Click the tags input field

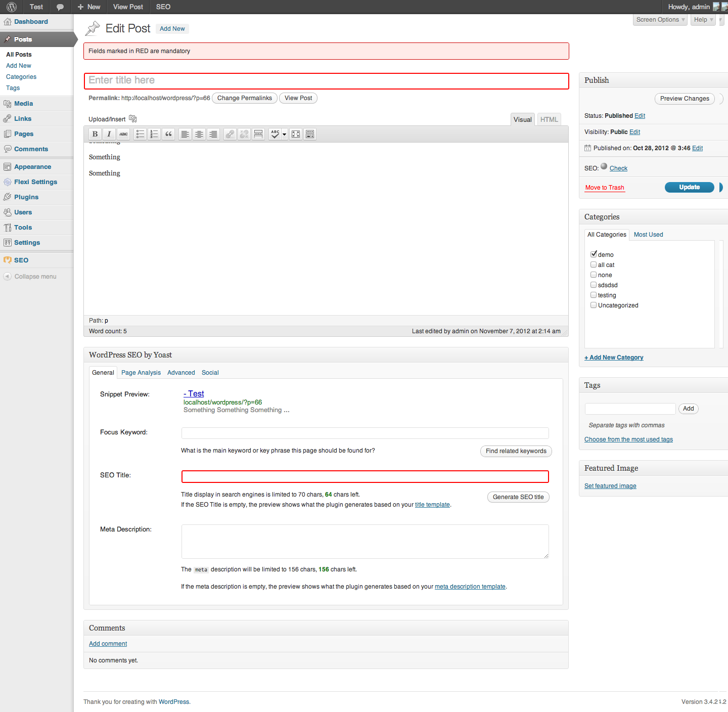pos(630,409)
